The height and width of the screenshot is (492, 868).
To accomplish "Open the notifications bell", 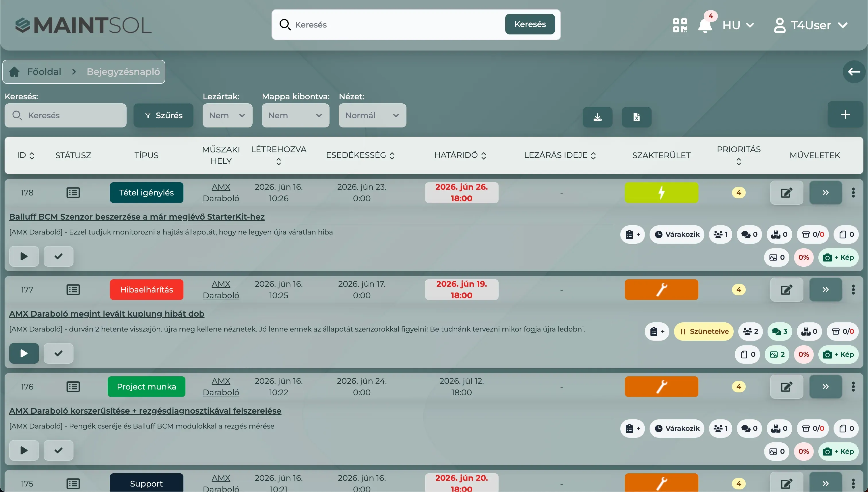I will 705,26.
